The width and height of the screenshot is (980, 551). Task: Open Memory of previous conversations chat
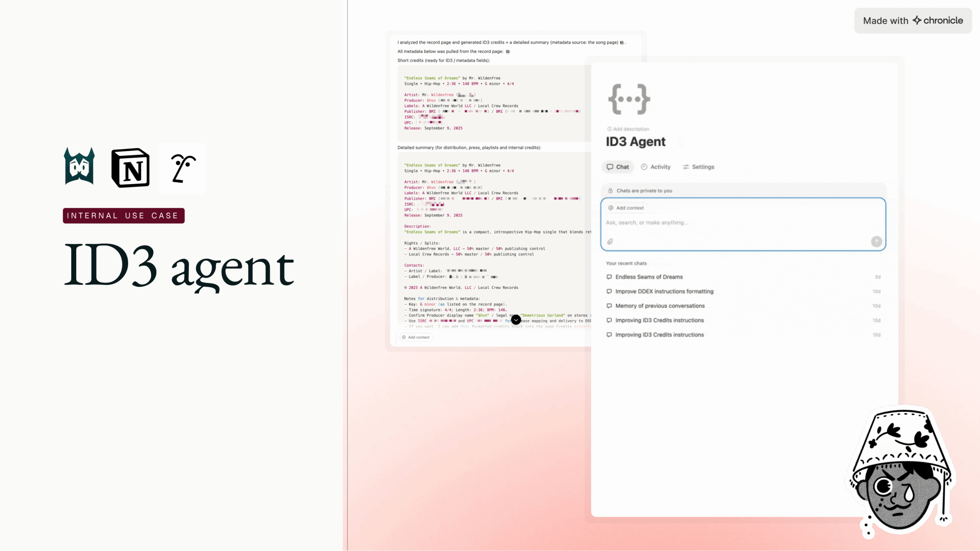660,306
